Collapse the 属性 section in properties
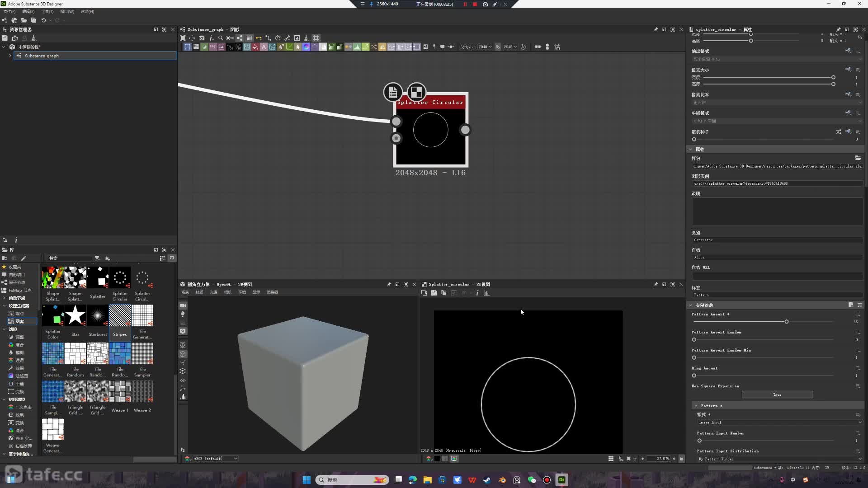Screen dimensions: 868x488 click(x=690, y=150)
